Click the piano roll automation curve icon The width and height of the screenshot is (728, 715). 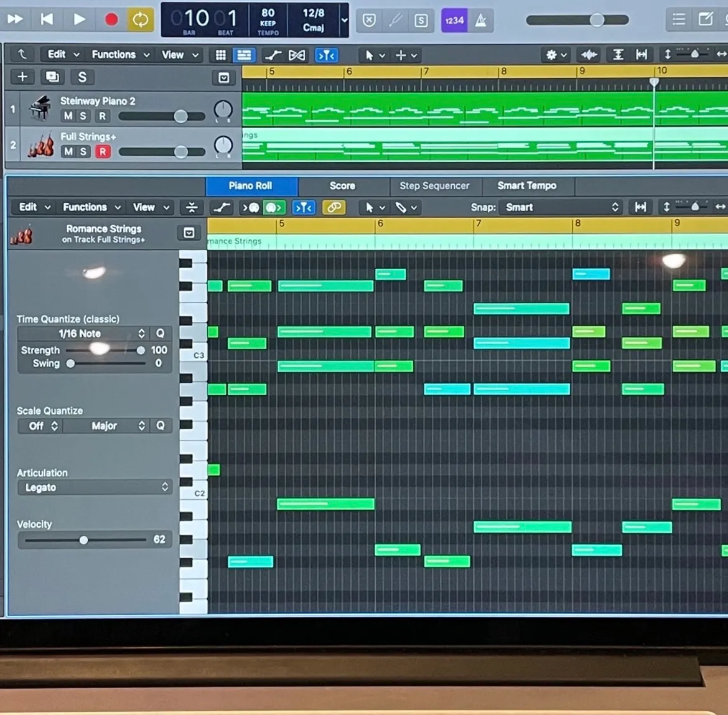point(221,207)
